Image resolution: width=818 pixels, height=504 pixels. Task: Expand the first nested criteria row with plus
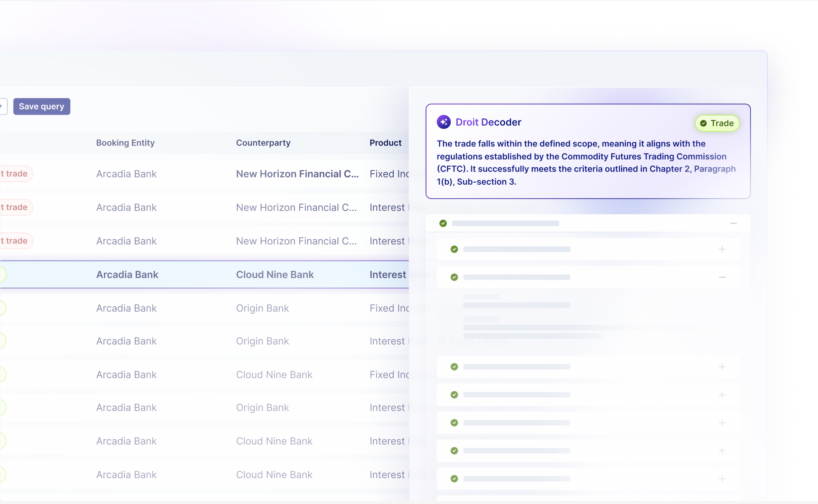tap(722, 249)
